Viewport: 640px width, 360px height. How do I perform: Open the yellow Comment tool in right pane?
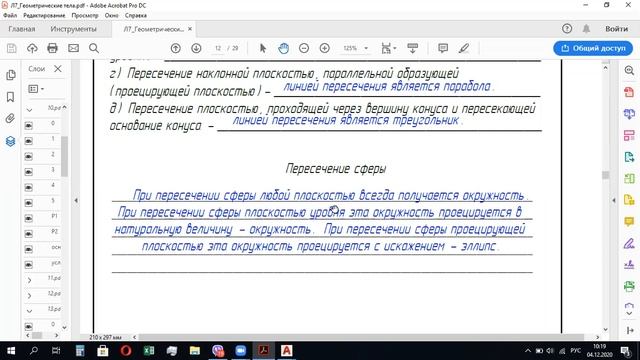coord(629,222)
